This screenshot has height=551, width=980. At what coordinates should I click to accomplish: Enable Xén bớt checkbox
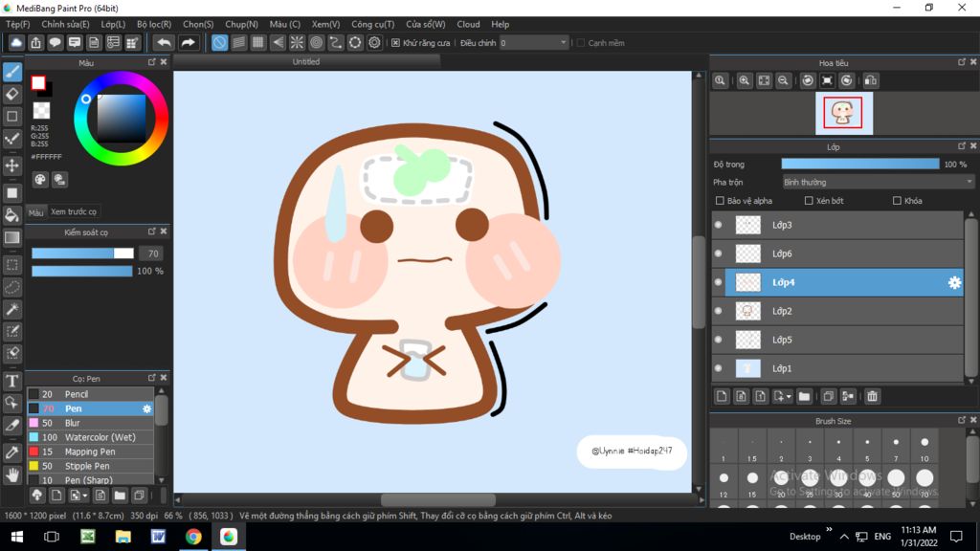(x=809, y=201)
